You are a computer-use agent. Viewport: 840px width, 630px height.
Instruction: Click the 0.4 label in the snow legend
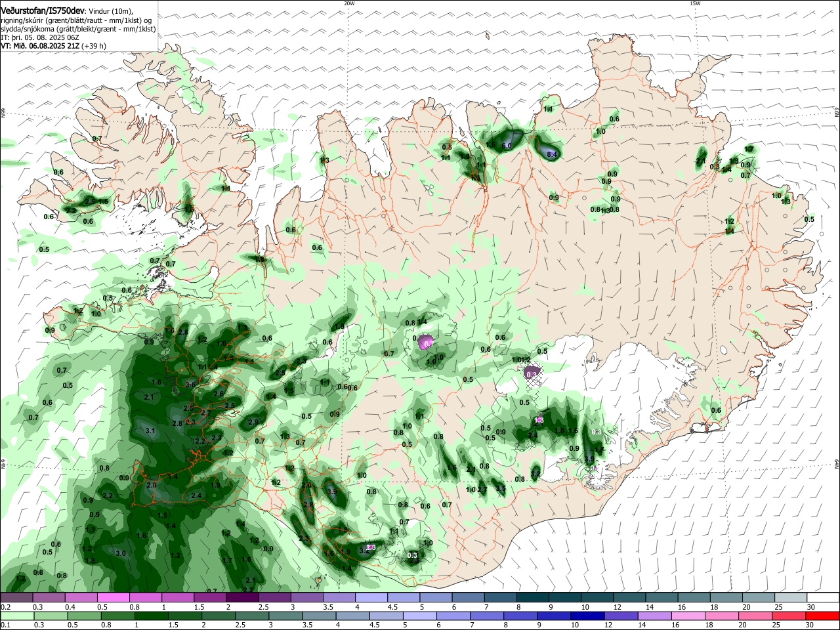click(x=70, y=607)
